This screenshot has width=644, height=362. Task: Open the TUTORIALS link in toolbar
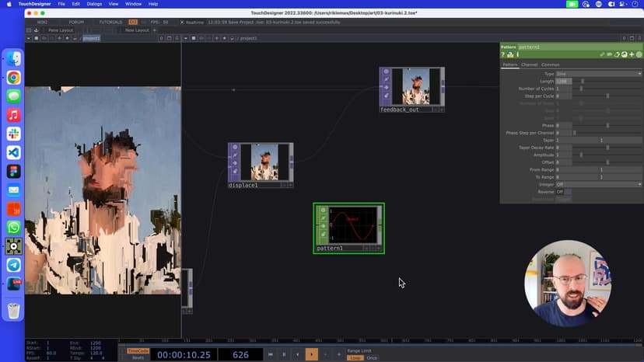(110, 22)
